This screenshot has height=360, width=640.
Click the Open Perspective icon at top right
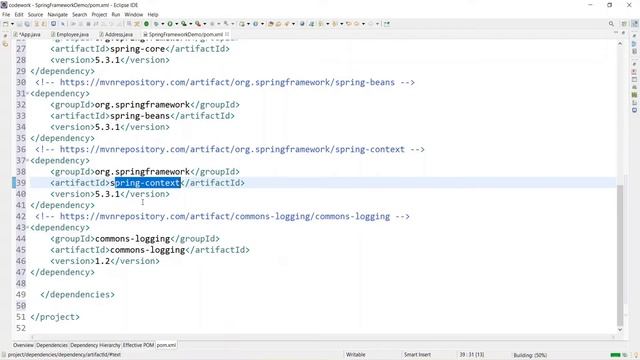[x=624, y=24]
